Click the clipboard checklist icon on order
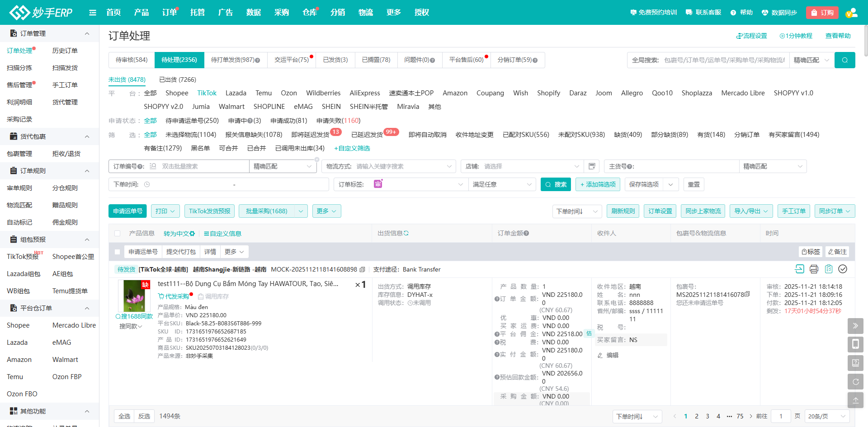 pos(828,269)
